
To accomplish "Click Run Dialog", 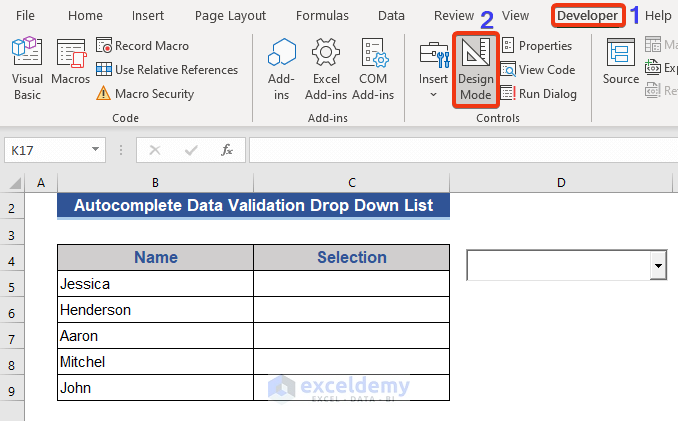I will [539, 93].
